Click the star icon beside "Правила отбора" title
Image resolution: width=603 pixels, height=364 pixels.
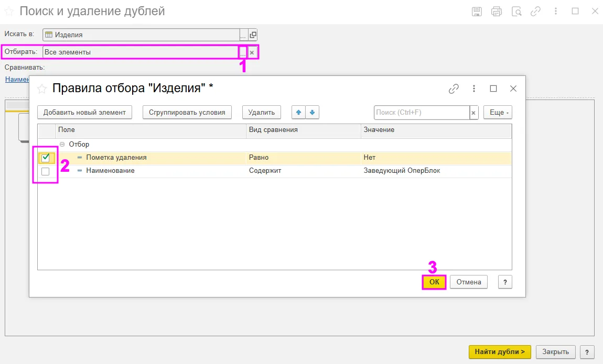41,89
